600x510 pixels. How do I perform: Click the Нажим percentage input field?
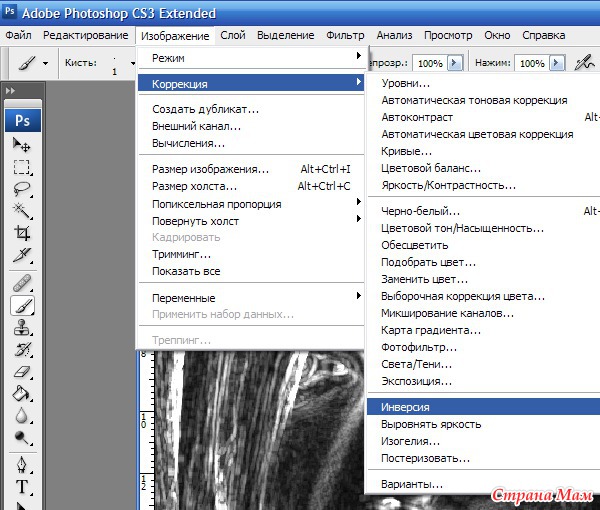pos(531,62)
